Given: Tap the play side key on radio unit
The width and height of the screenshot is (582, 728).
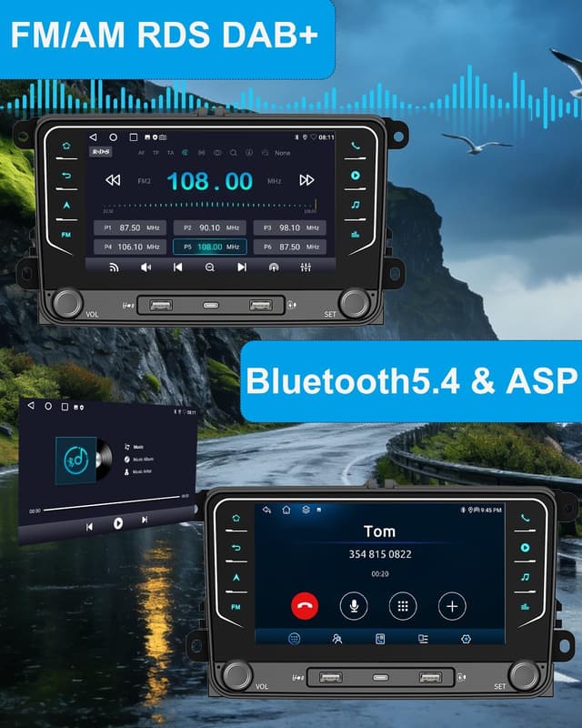Looking at the screenshot, I should (x=356, y=176).
